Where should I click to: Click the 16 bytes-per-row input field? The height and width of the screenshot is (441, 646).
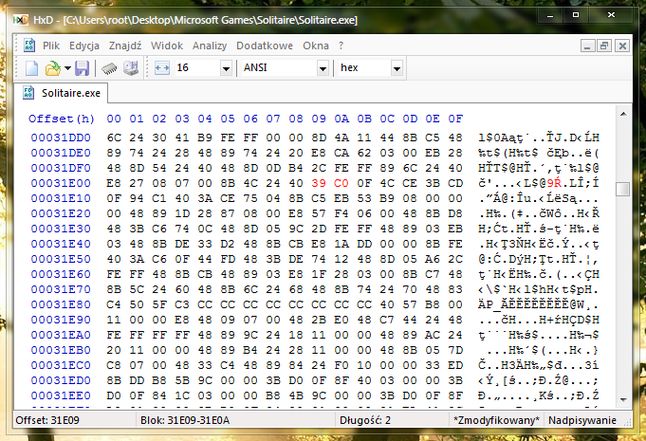[197, 68]
